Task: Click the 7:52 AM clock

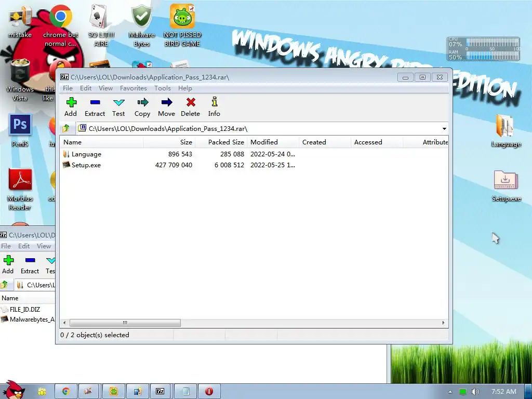Action: [x=503, y=392]
